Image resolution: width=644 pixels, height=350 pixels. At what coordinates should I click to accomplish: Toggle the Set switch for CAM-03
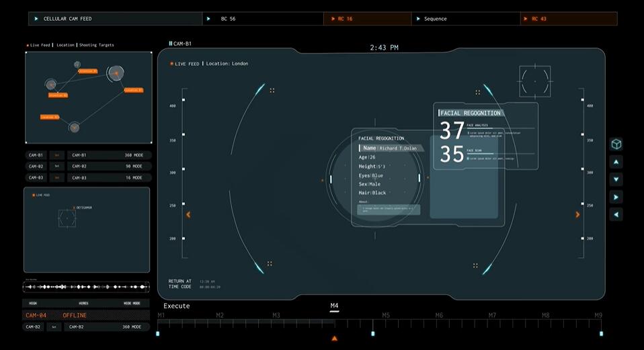(57, 177)
